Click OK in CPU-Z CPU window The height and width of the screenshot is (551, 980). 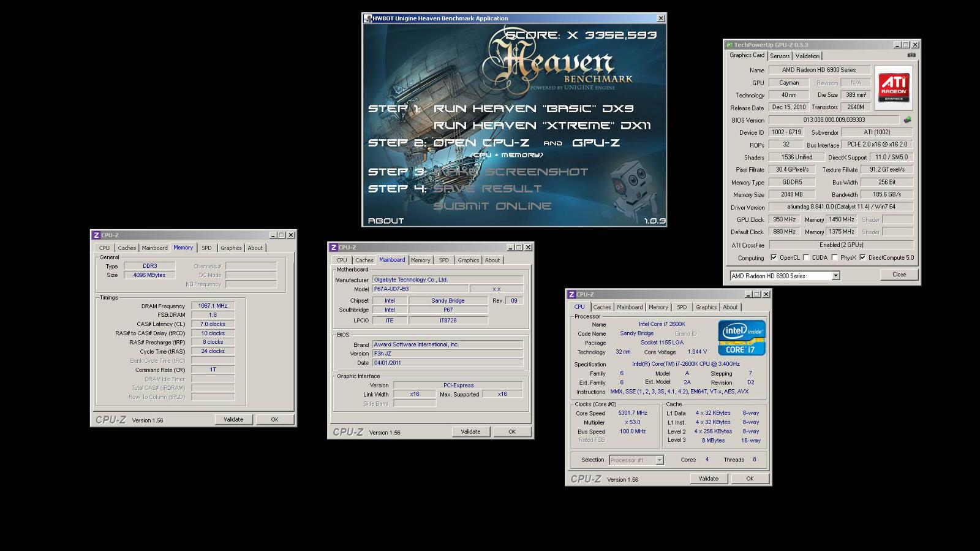(750, 479)
